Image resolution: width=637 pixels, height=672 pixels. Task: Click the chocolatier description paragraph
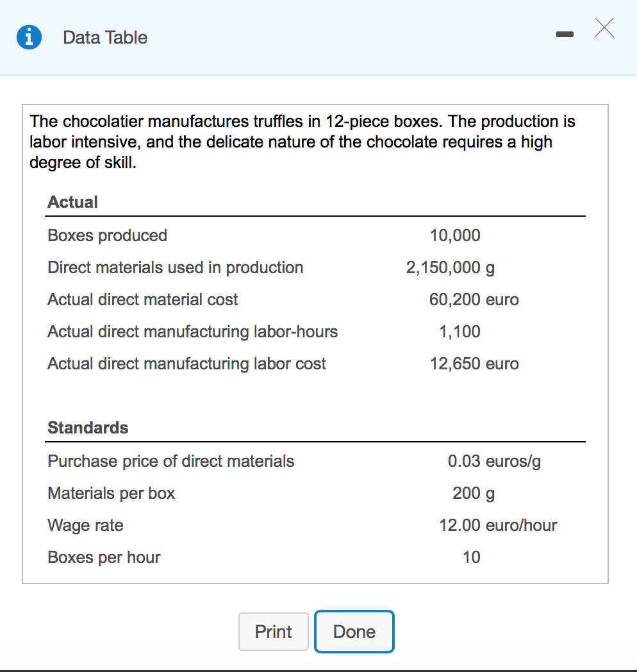(x=302, y=142)
